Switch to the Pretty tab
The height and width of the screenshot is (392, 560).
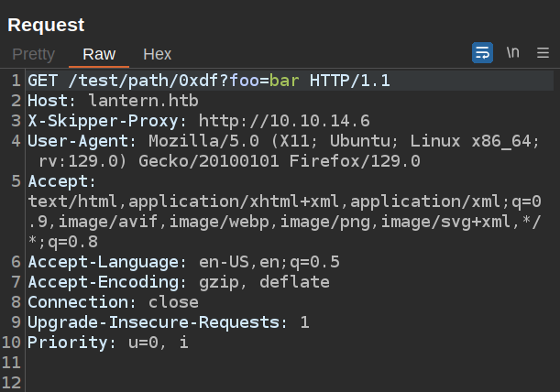click(x=33, y=54)
